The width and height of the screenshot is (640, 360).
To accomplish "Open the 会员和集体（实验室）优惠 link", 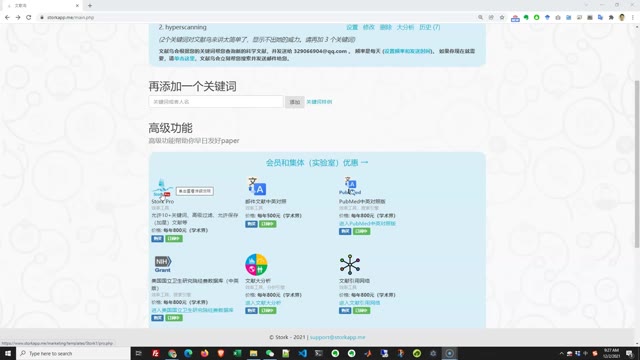I will [317, 162].
